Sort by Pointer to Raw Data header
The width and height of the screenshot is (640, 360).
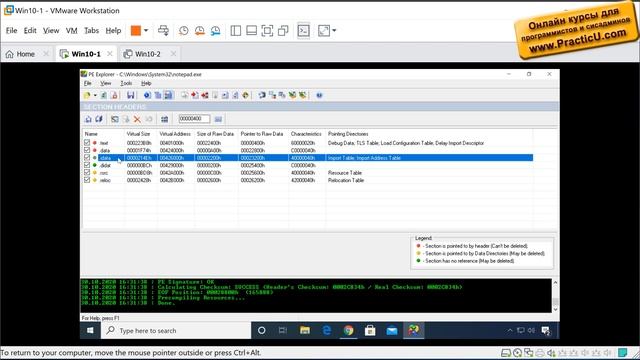[x=262, y=134]
